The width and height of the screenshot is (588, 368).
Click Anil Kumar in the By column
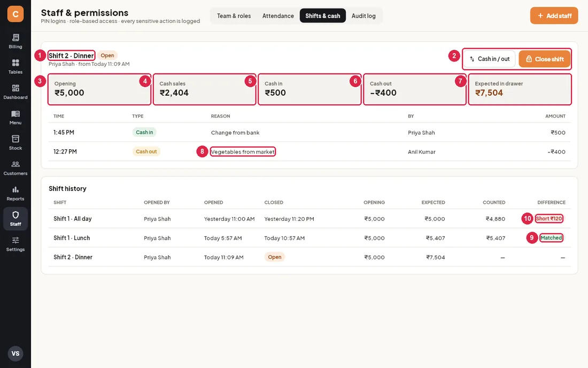pos(422,152)
